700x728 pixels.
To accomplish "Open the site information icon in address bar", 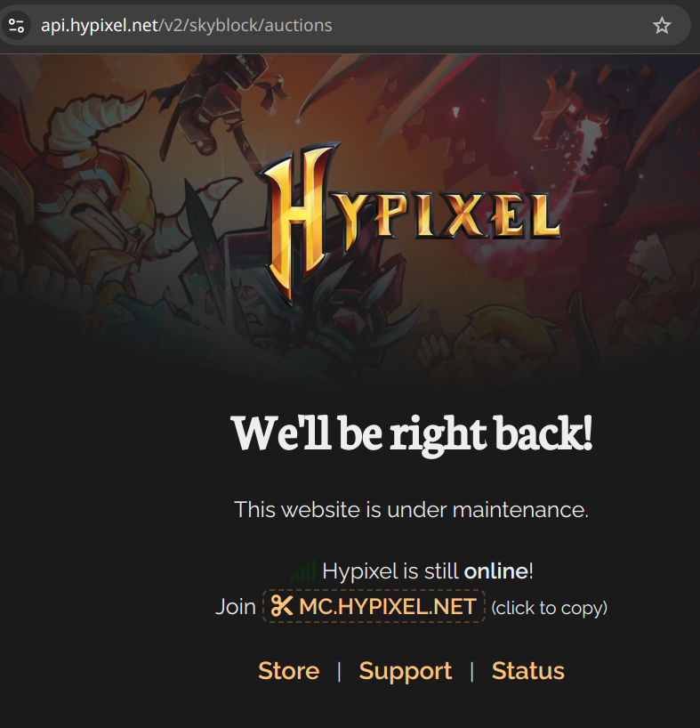I will pos(16,25).
